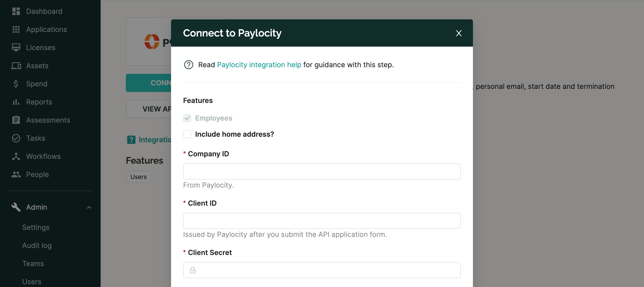
Task: Follow the Paylocity integration help link
Action: [259, 65]
